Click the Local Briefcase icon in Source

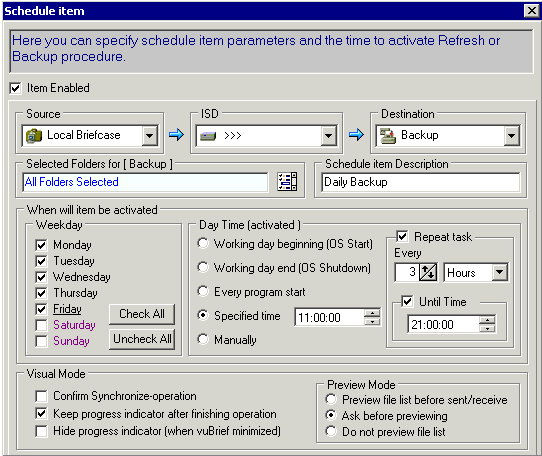(34, 135)
